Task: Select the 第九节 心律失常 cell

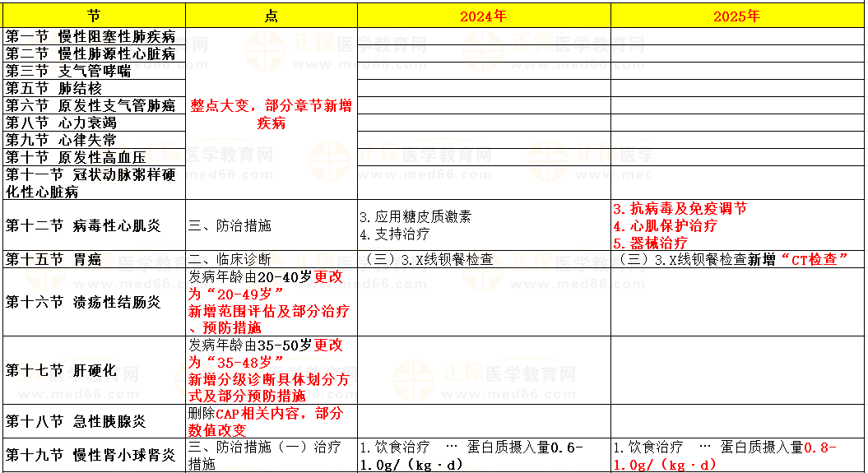Action: point(94,141)
